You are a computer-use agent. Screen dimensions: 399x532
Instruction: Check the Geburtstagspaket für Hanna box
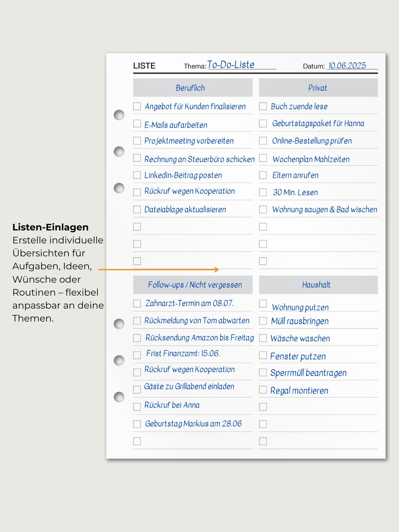[x=263, y=124]
